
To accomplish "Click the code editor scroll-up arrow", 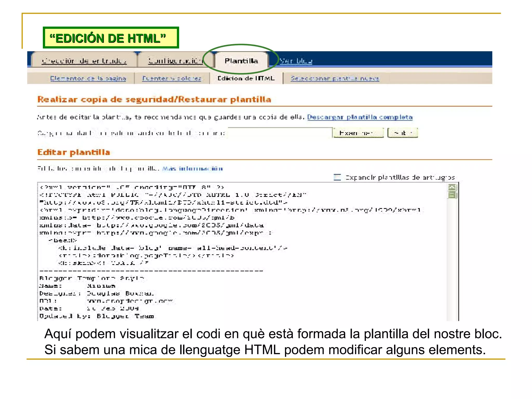I will coord(452,187).
